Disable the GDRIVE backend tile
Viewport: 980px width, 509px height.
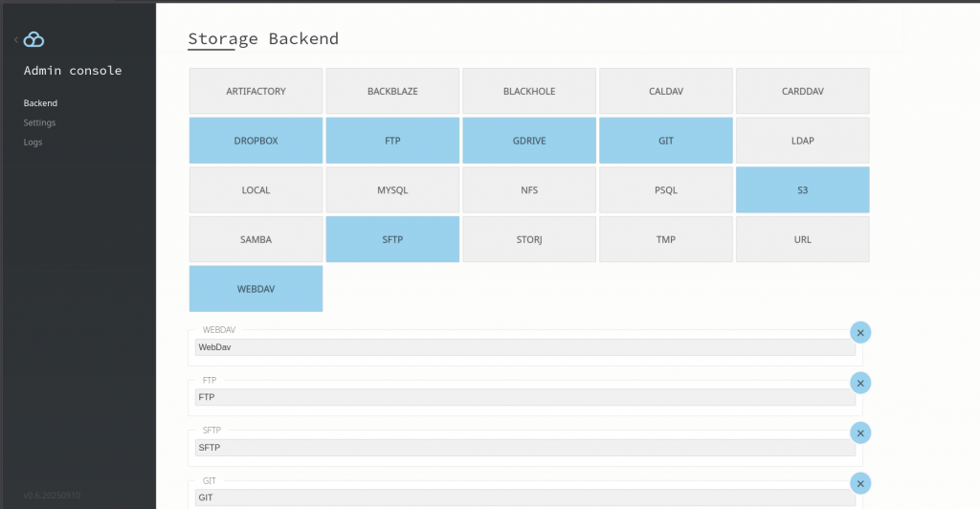point(529,141)
